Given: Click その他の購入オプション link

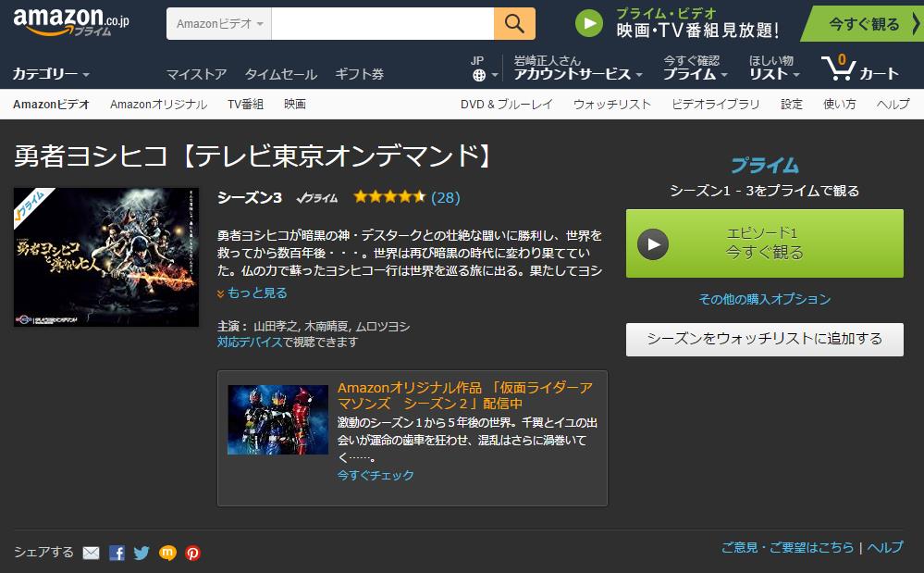Looking at the screenshot, I should coord(764,300).
